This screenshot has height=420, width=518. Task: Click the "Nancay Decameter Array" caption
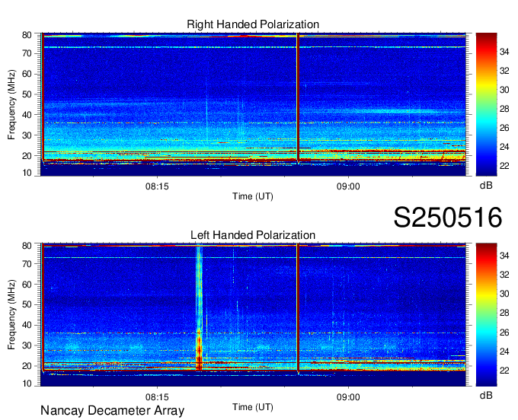click(112, 411)
